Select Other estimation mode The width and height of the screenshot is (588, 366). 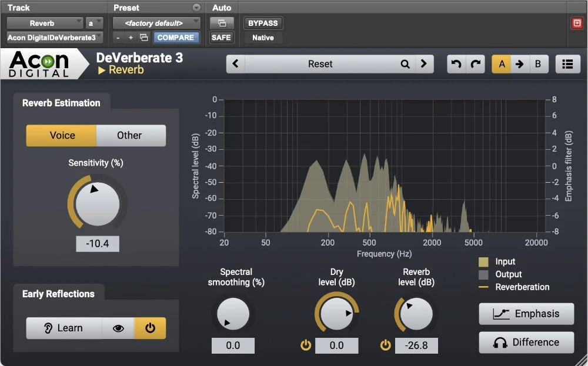pos(131,135)
